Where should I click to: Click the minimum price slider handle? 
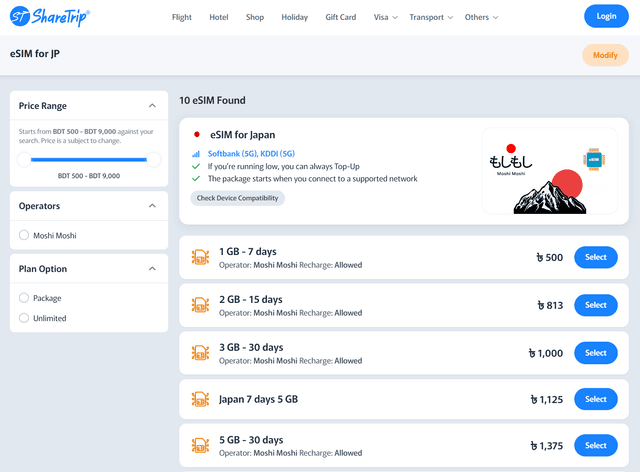tap(24, 160)
